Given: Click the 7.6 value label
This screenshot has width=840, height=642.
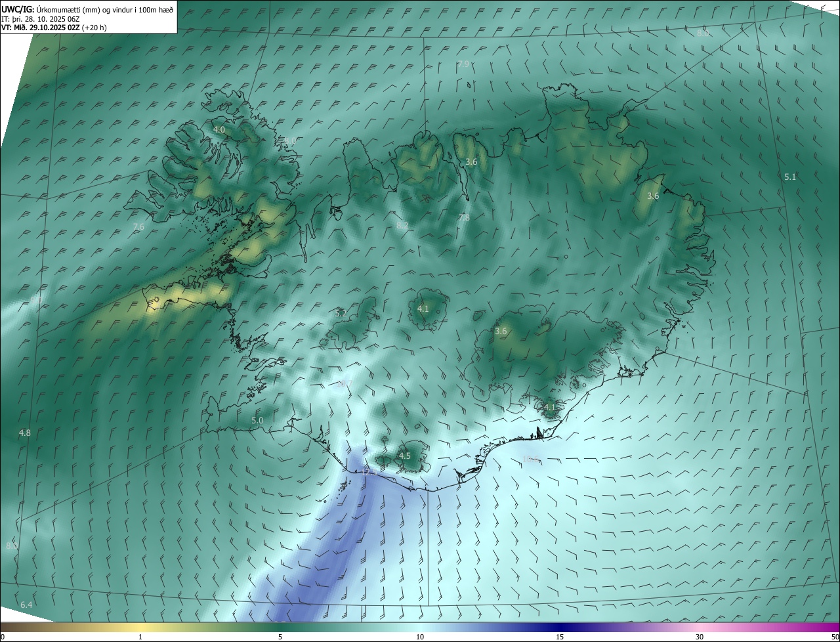Looking at the screenshot, I should [138, 227].
